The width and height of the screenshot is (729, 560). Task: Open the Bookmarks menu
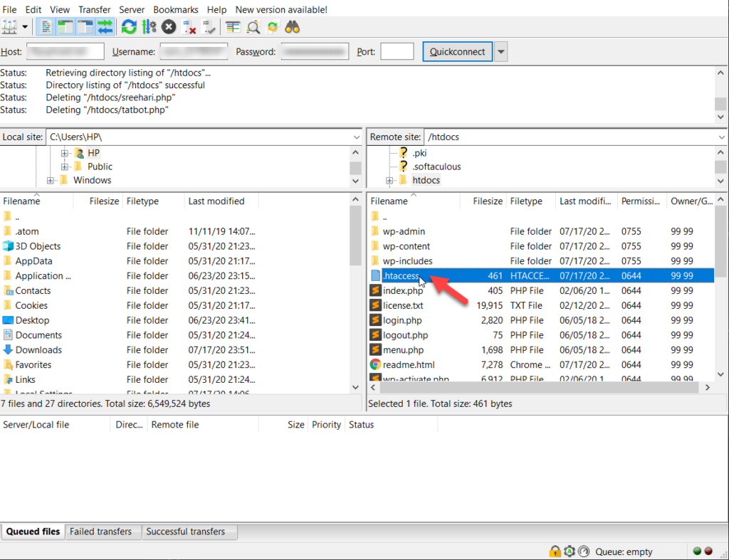pos(176,9)
